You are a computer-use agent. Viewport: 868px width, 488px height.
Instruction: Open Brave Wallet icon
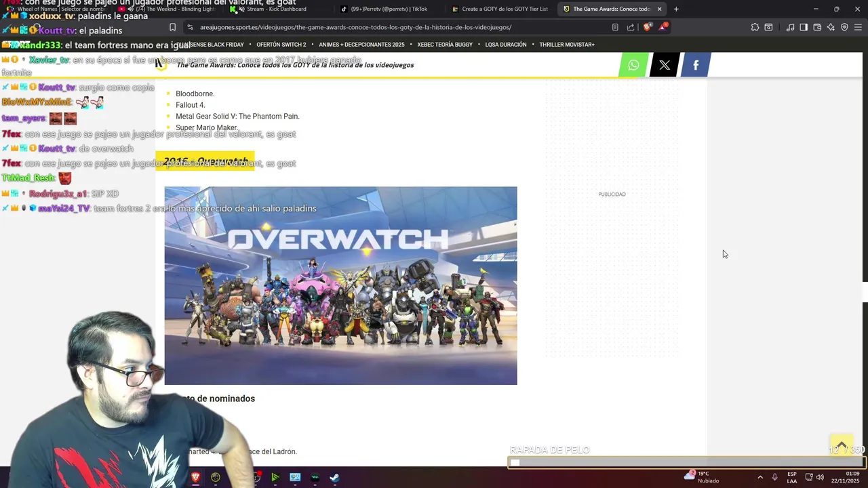pos(817,27)
